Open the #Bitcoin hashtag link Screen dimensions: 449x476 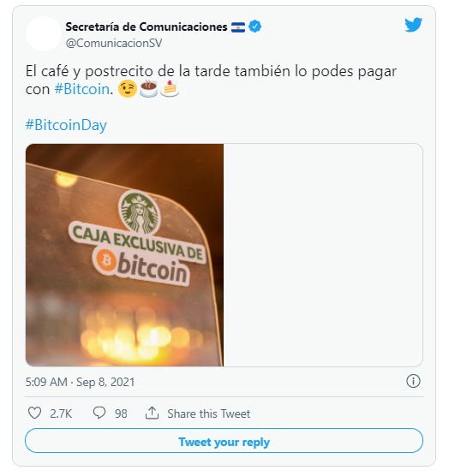(x=81, y=89)
